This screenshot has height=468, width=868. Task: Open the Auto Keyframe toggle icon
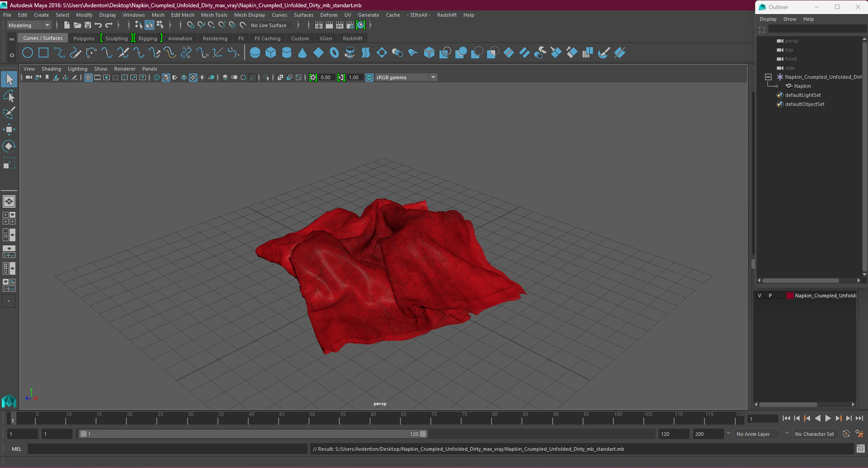click(846, 434)
